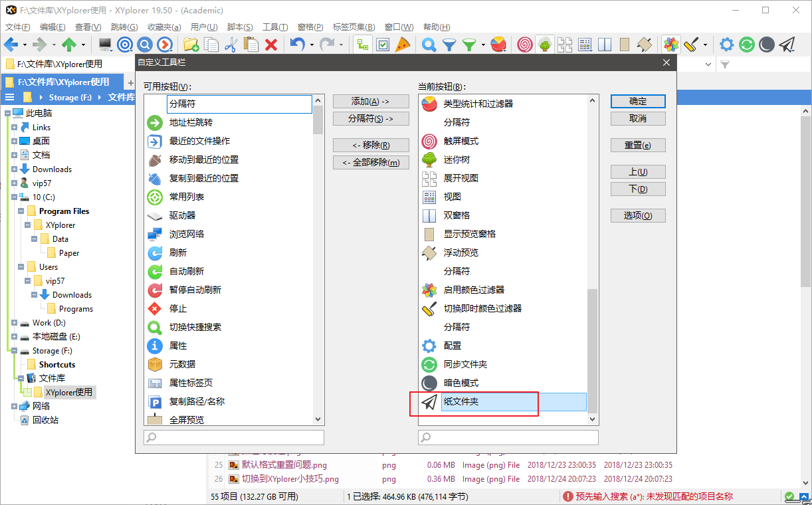Viewport: 812px width, 505px height.
Task: Click the 重置(e) button
Action: [x=638, y=145]
